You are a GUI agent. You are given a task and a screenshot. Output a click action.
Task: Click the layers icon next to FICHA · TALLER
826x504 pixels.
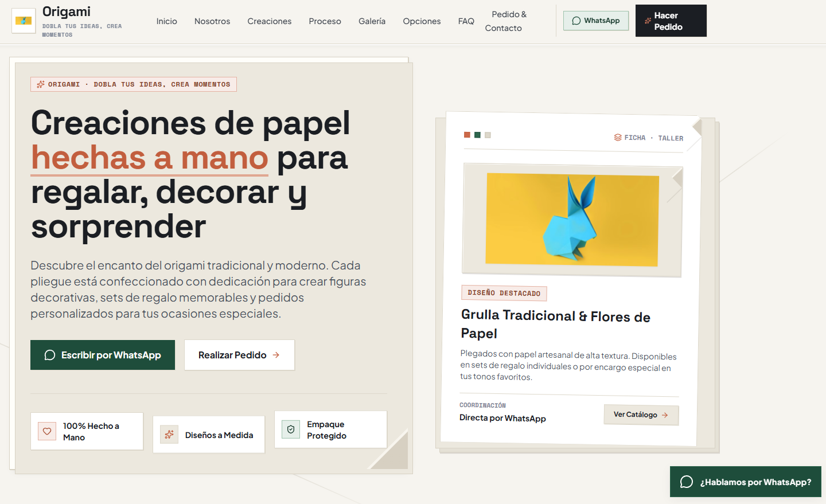pyautogui.click(x=618, y=138)
